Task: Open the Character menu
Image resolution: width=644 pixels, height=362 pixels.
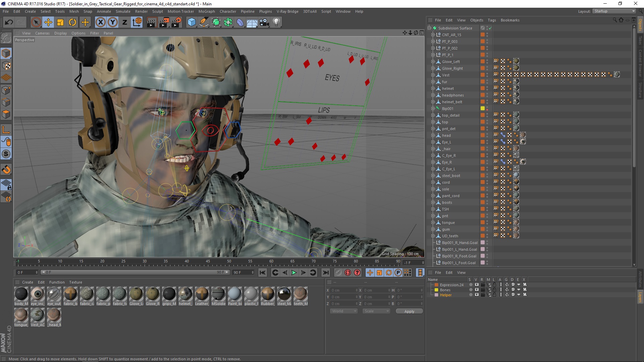Action: (228, 11)
